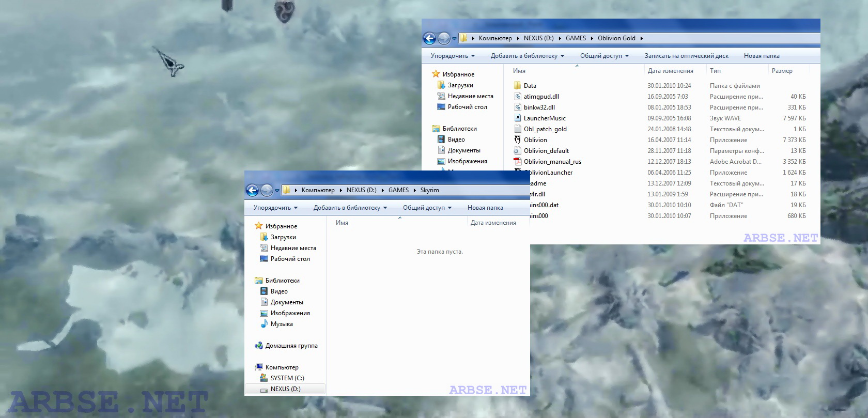Click Новая папка in Oblivion Gold window
The width and height of the screenshot is (868, 418).
(x=762, y=56)
